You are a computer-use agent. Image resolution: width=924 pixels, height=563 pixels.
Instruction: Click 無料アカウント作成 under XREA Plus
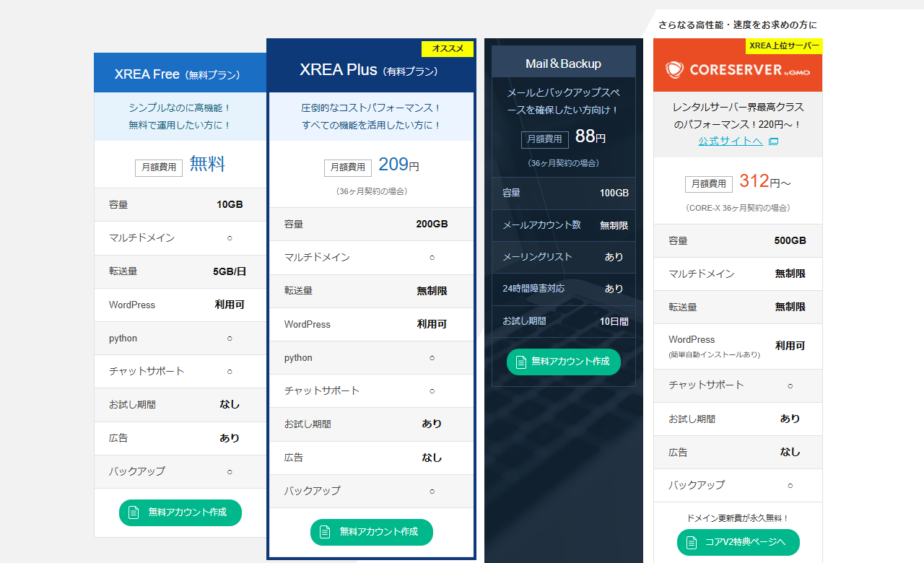click(371, 531)
